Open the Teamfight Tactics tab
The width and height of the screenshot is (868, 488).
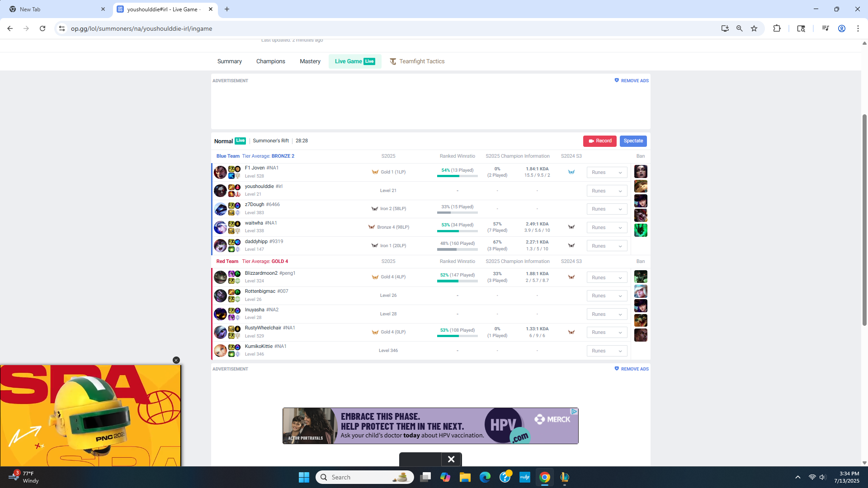417,61
